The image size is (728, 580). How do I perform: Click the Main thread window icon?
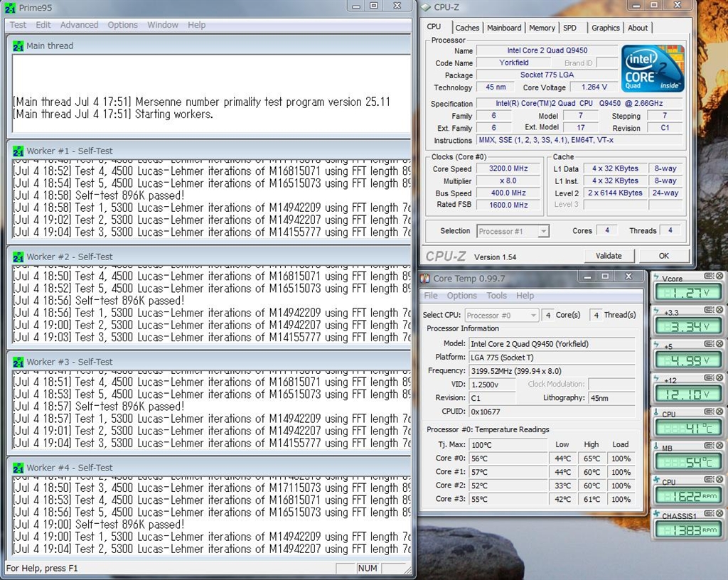point(18,46)
